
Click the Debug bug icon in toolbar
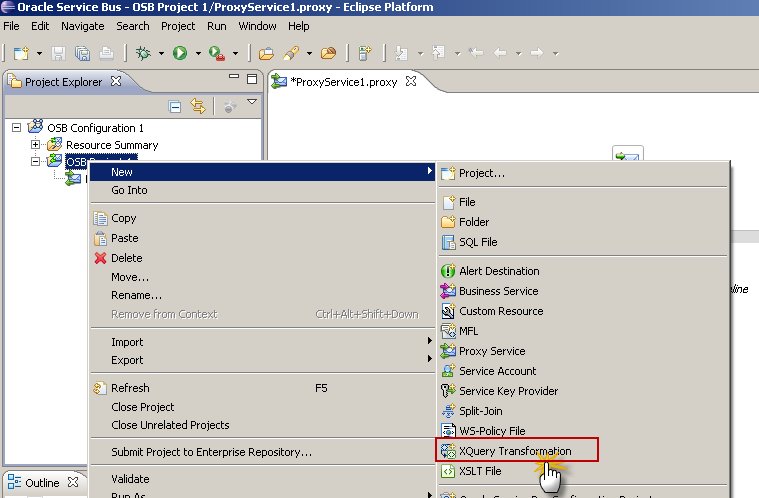click(x=143, y=53)
